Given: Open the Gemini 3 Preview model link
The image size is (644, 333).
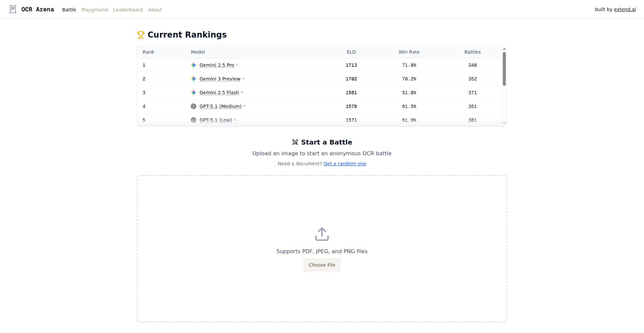Looking at the screenshot, I should click(220, 79).
